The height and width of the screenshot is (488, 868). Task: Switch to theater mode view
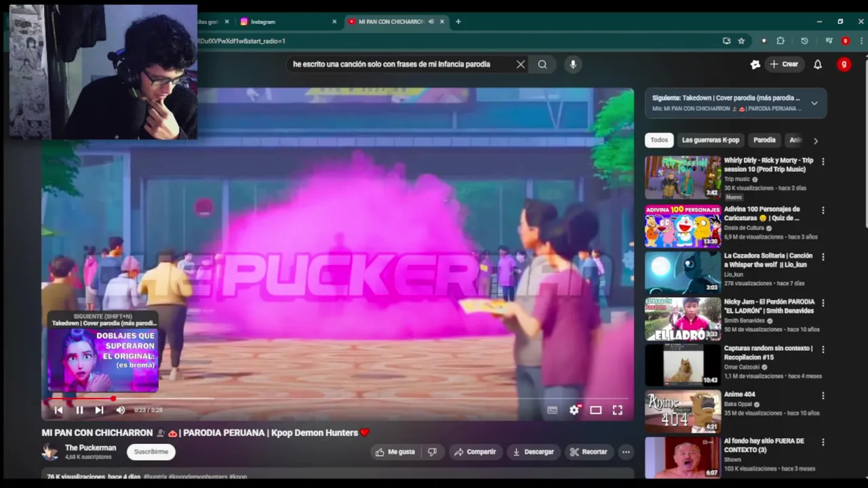click(x=595, y=410)
